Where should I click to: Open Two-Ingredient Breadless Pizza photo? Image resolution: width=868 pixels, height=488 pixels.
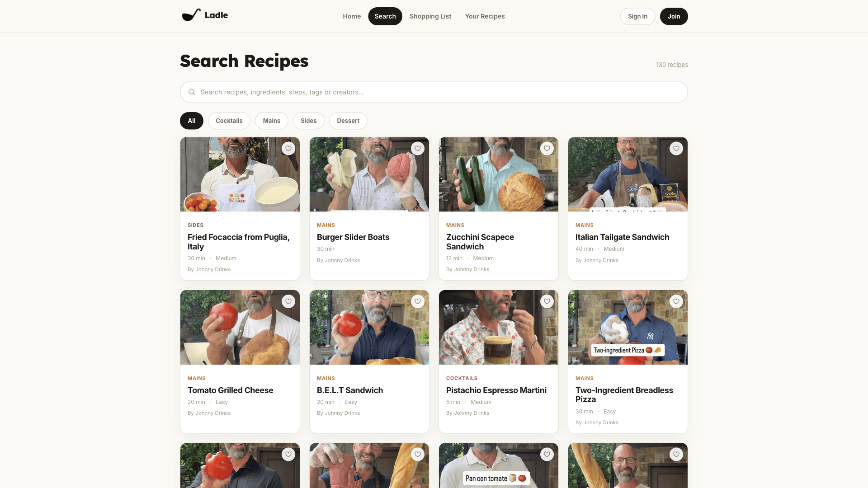628,328
